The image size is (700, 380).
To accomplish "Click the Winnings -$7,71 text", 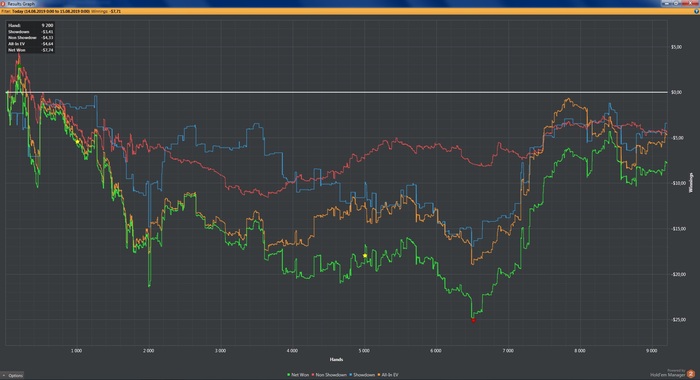I will (106, 11).
